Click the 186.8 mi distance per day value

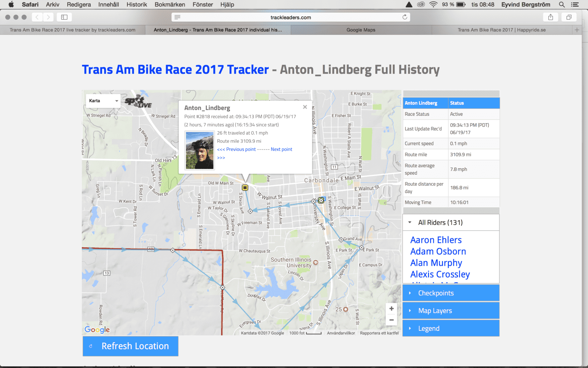click(459, 188)
